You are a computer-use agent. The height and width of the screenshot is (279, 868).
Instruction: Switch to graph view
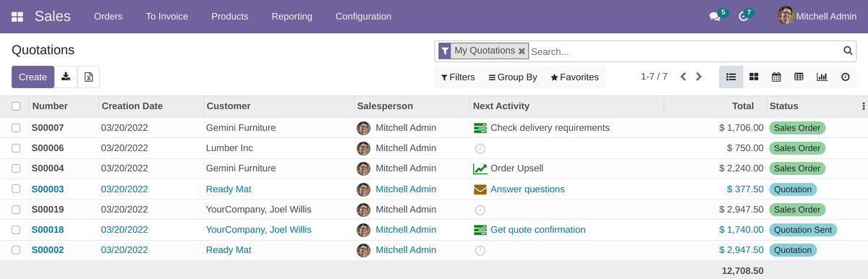coord(822,77)
